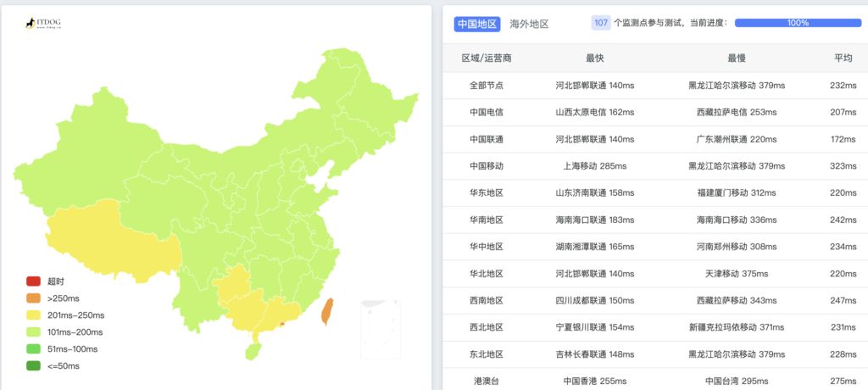The width and height of the screenshot is (868, 390).
Task: Click the 51ms-100ms legend swatch
Action: (x=33, y=349)
